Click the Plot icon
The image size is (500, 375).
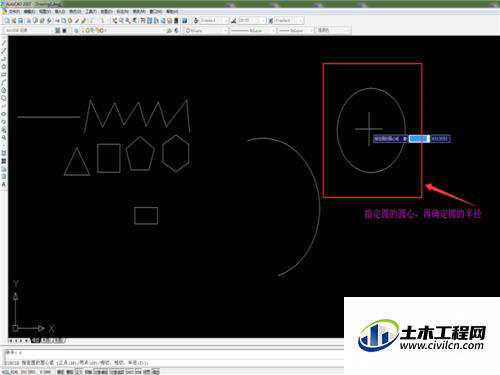pyautogui.click(x=29, y=21)
